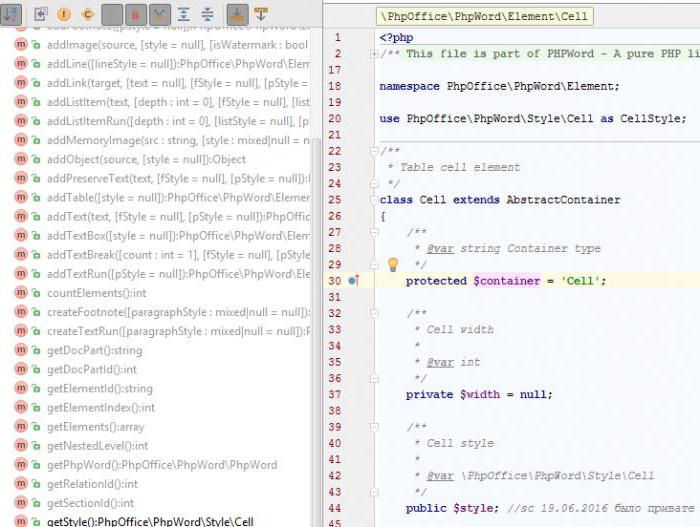This screenshot has height=527, width=700.
Task: Click the green lock icon beside addLink
Action: [x=36, y=83]
